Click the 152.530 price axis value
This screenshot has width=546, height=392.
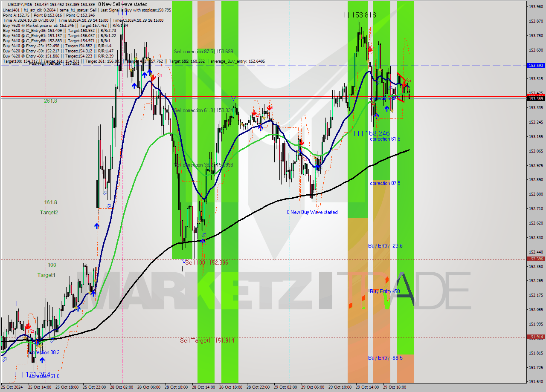(x=536, y=238)
